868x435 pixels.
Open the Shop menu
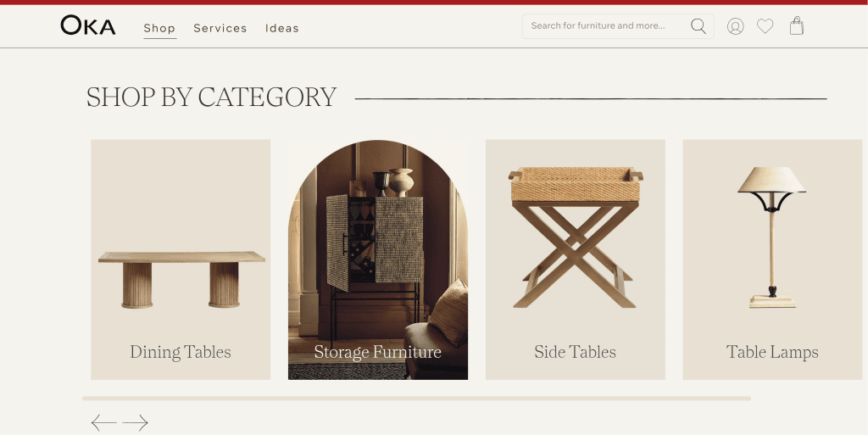coord(159,28)
